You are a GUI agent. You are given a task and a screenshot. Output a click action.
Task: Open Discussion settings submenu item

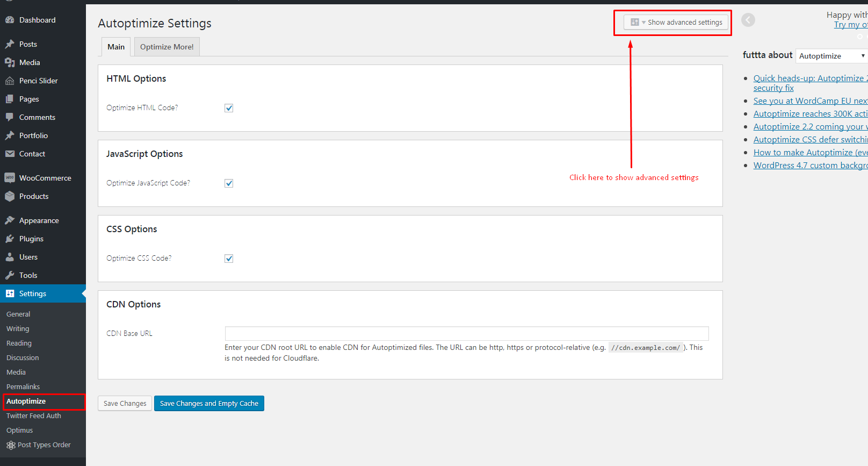[23, 357]
